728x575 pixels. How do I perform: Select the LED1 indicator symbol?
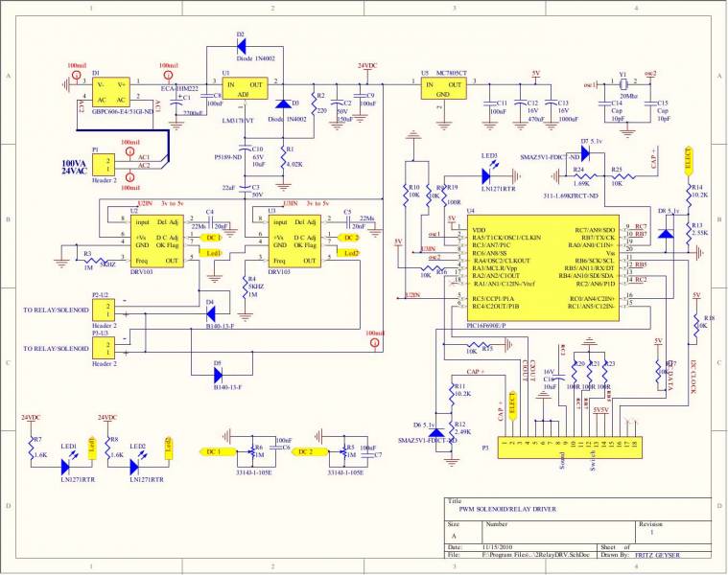tap(66, 465)
